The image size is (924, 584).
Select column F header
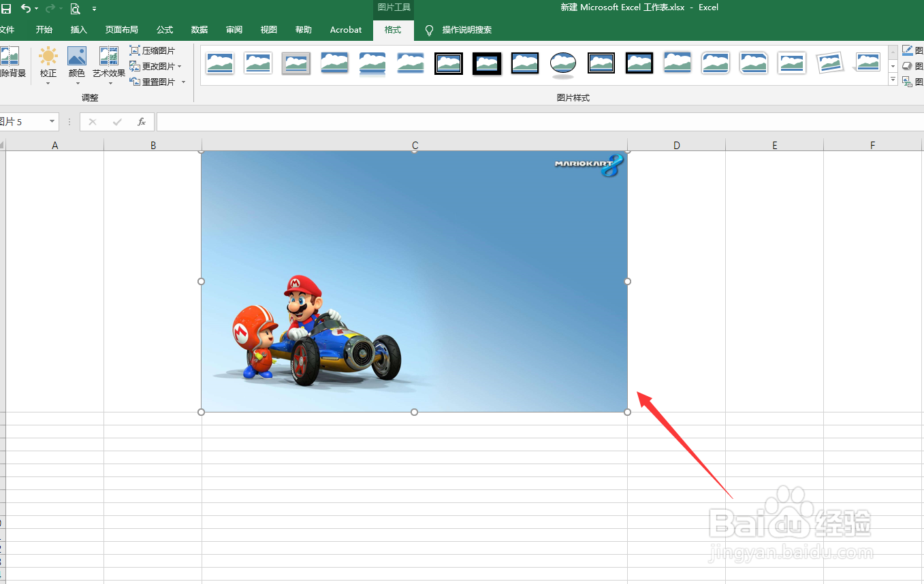[x=873, y=145]
